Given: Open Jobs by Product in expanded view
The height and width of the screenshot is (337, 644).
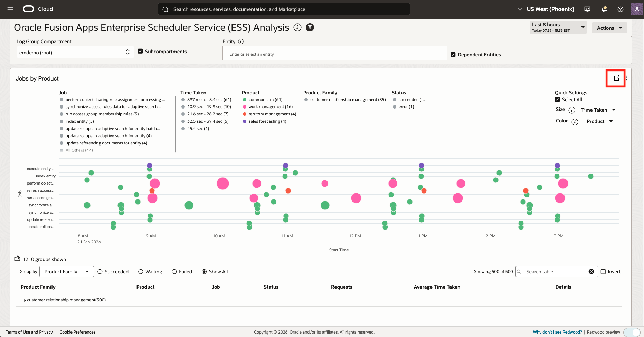Looking at the screenshot, I should 616,78.
